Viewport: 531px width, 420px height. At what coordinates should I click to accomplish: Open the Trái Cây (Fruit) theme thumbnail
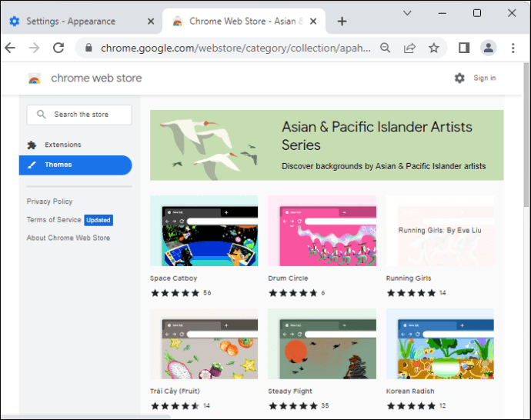204,344
